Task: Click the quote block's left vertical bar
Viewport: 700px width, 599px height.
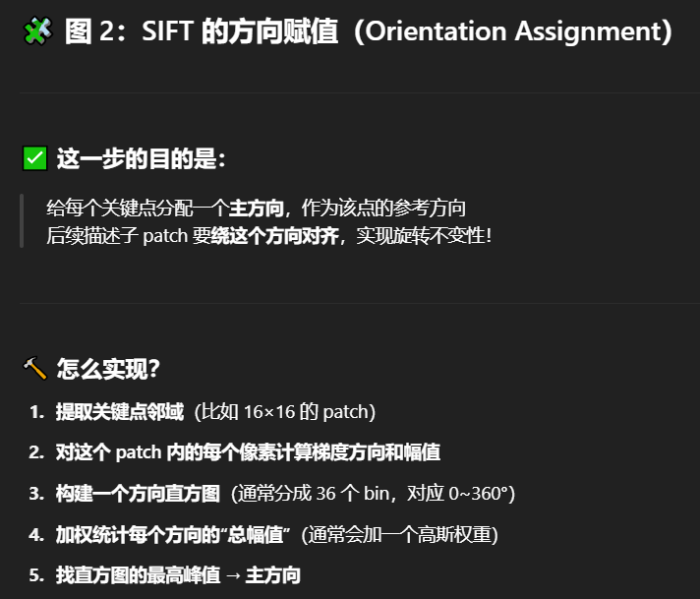Action: 22,222
